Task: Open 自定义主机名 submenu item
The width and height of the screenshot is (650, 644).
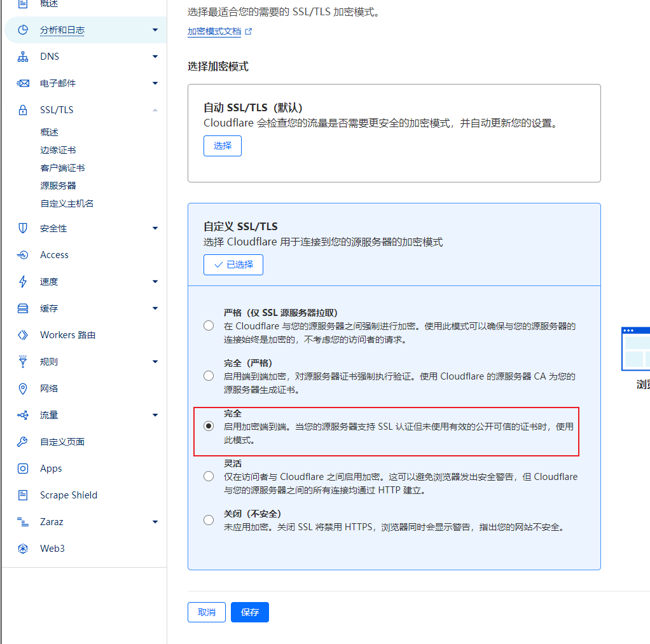Action: 67,203
